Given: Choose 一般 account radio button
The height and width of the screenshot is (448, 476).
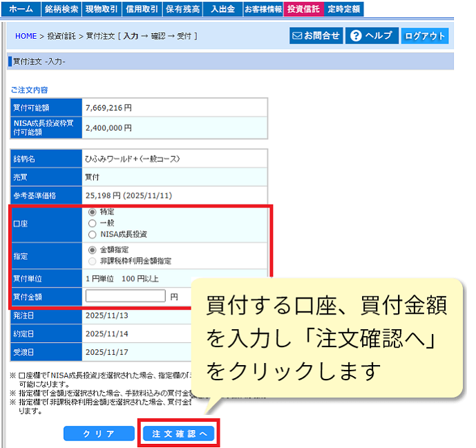Looking at the screenshot, I should pos(93,223).
